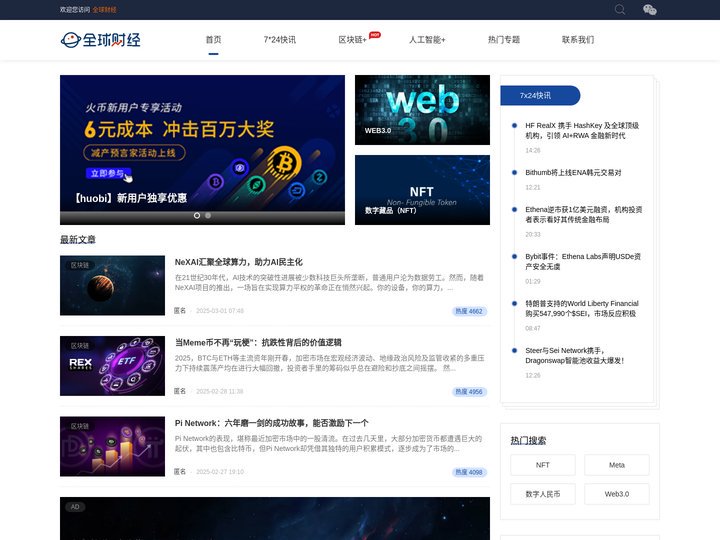Open the WEB3.0 topic tile
The width and height of the screenshot is (720, 540).
coord(422,110)
